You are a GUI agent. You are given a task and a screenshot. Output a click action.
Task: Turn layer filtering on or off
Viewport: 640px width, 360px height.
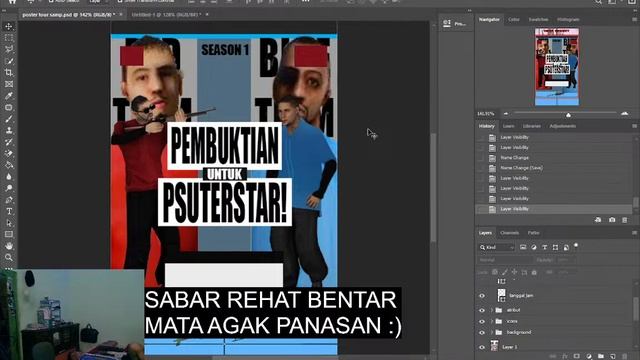[576, 245]
